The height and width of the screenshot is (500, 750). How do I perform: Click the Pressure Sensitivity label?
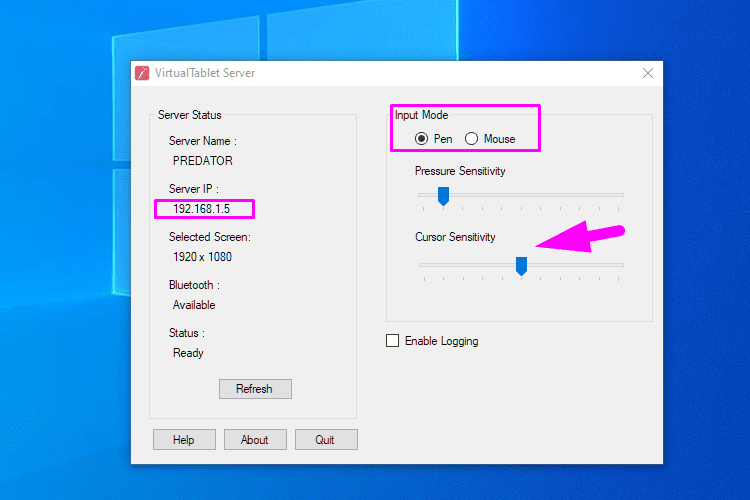click(x=460, y=171)
